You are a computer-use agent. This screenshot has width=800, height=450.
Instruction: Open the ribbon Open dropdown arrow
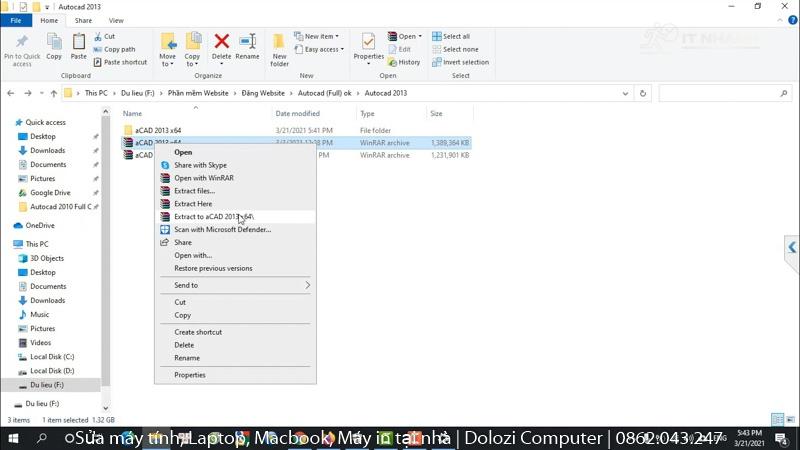click(420, 37)
